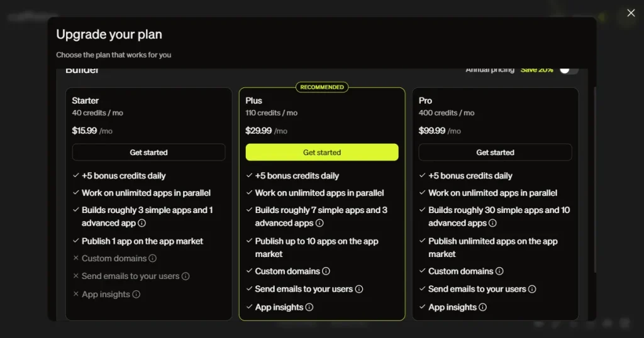The width and height of the screenshot is (644, 338).
Task: Click "Upgrade your plan" heading
Action: click(x=109, y=35)
